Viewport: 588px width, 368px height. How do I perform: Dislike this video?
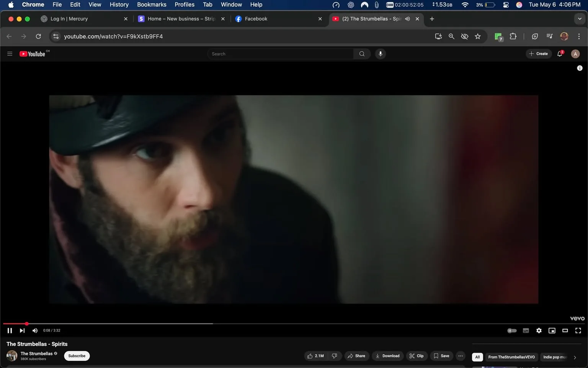pos(335,356)
